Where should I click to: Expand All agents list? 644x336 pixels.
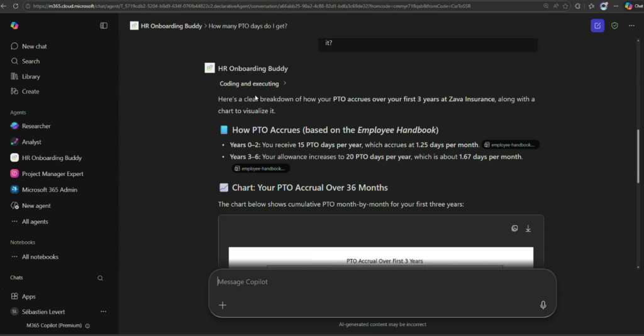coord(35,222)
